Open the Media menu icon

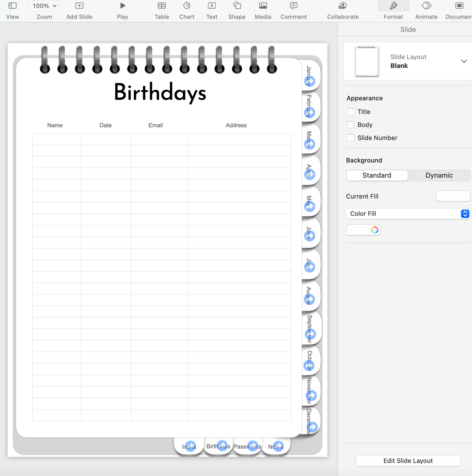(263, 6)
